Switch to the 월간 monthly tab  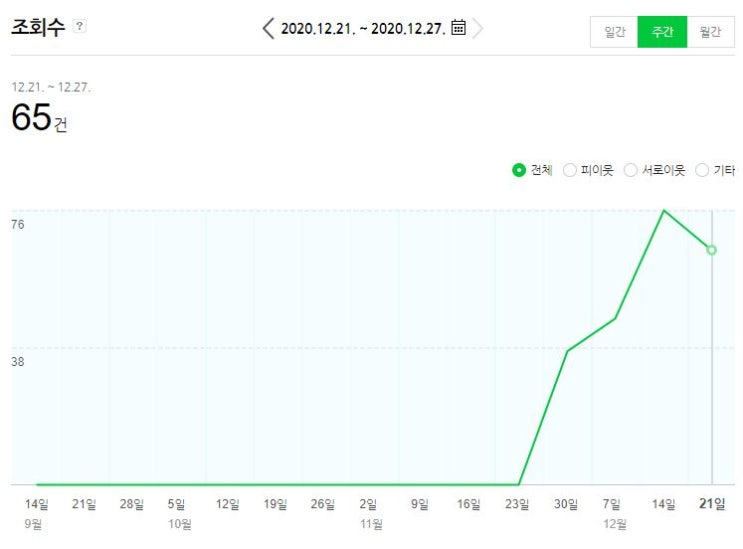coord(710,32)
